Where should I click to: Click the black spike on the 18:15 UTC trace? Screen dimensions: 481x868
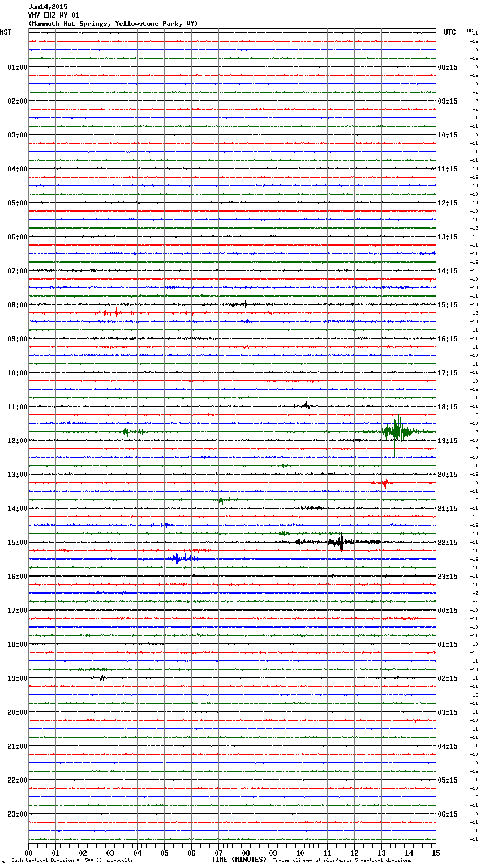coord(306,405)
